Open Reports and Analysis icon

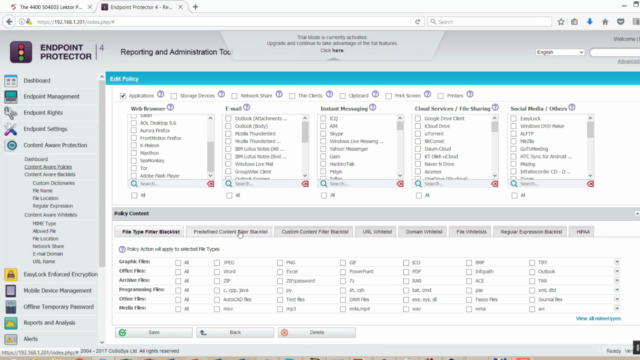tap(11, 323)
